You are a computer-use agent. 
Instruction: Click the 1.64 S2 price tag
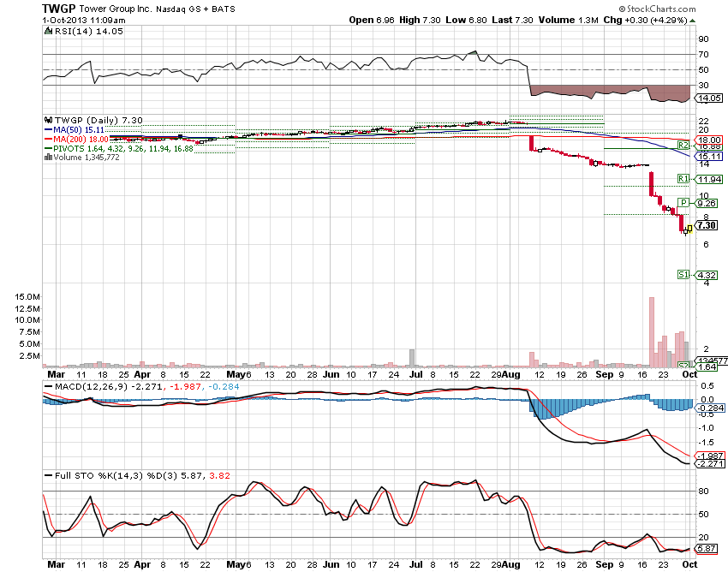(x=707, y=366)
